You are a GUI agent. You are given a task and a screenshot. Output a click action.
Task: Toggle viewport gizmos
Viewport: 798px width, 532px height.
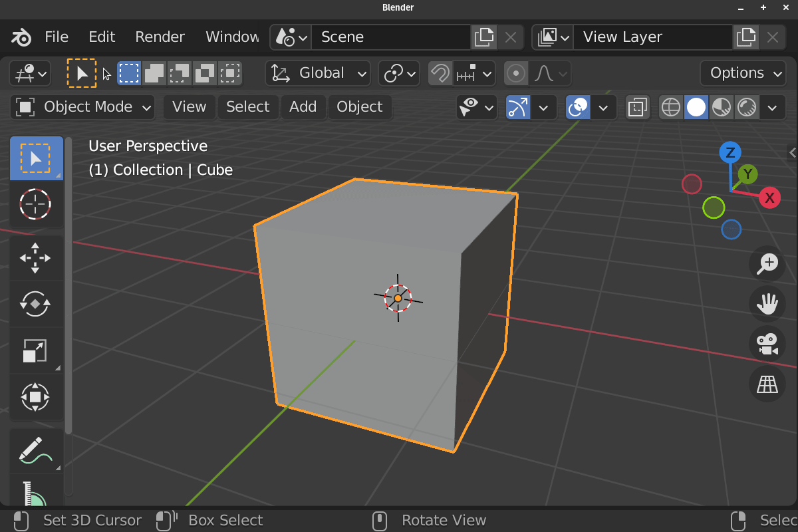coord(518,107)
